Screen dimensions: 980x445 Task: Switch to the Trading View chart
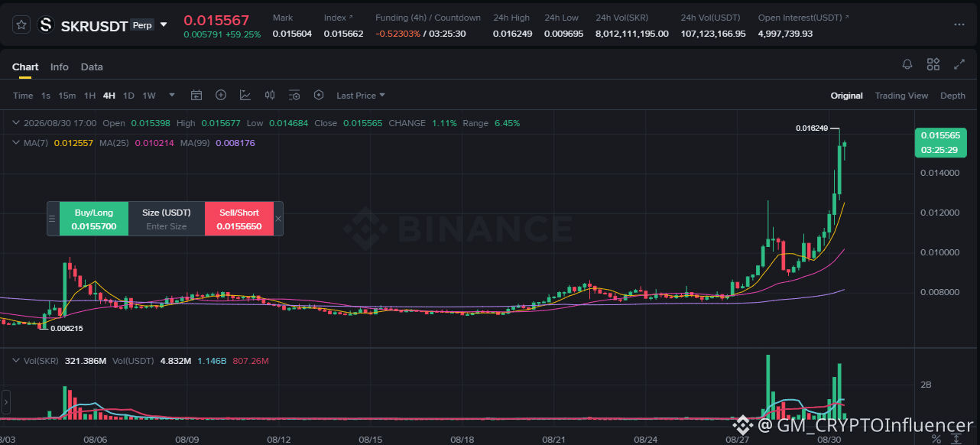click(901, 96)
